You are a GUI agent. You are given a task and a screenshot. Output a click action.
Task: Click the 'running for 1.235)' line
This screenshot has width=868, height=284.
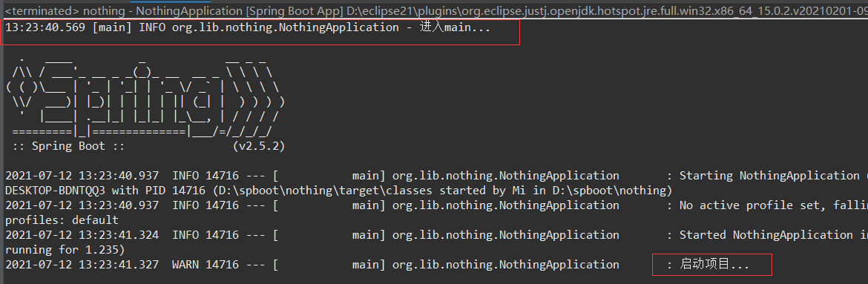click(x=65, y=250)
